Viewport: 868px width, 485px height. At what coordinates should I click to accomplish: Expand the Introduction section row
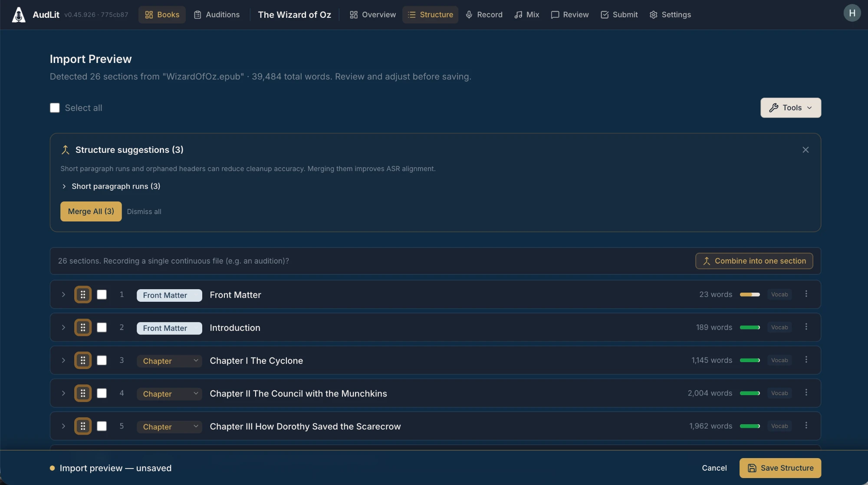pos(63,327)
